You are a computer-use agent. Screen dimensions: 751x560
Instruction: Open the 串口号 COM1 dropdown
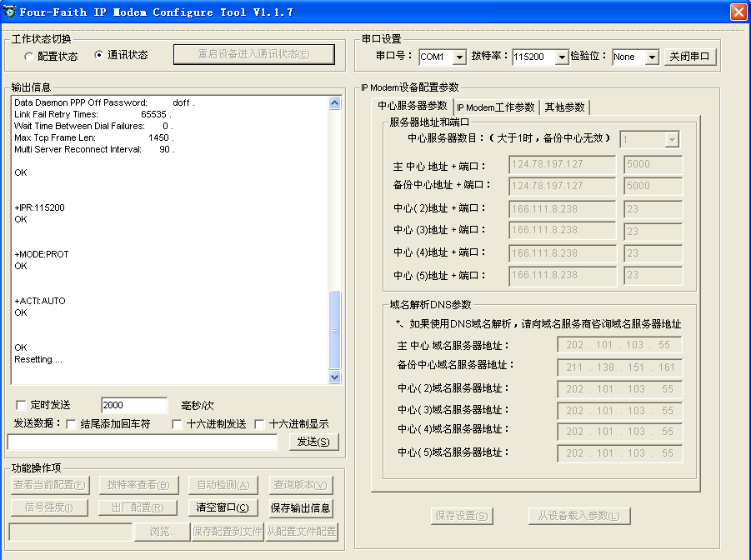(x=458, y=57)
